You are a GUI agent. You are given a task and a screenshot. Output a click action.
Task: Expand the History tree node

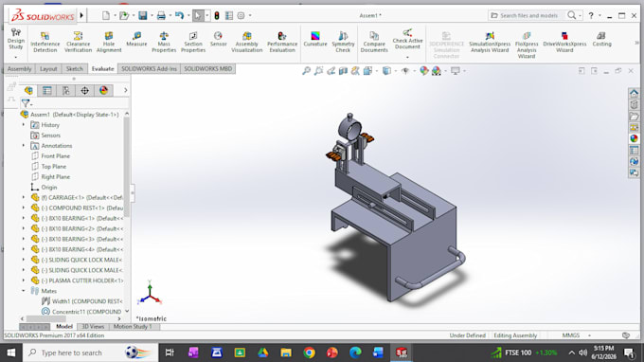pos(24,124)
